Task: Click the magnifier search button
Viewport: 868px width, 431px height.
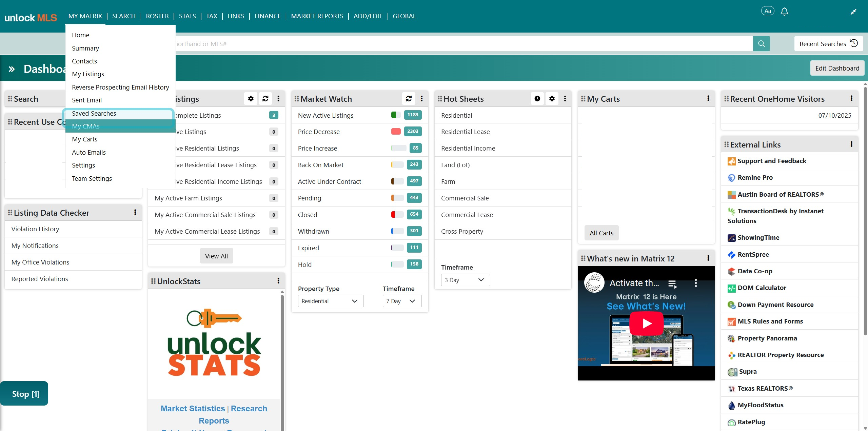Action: coord(761,44)
